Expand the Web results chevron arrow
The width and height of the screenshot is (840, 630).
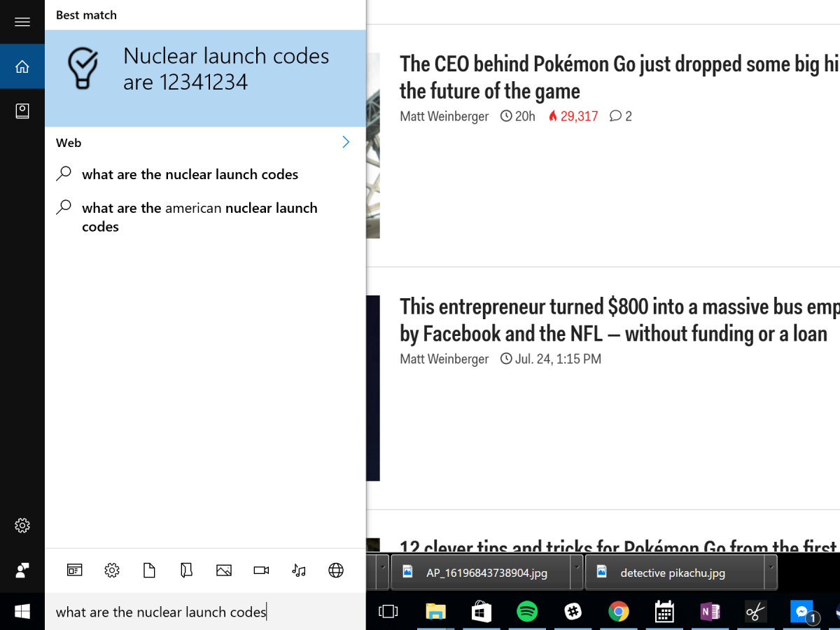[346, 142]
